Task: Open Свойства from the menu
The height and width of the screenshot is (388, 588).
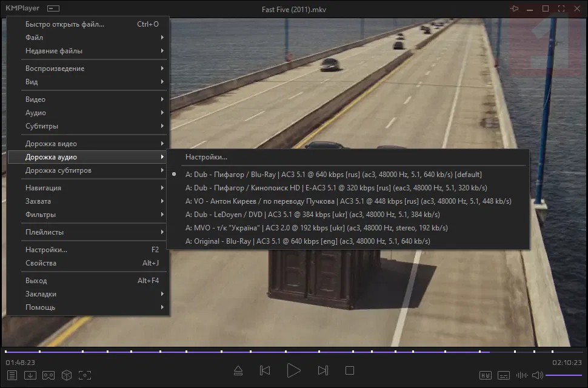Action: [x=88, y=263]
